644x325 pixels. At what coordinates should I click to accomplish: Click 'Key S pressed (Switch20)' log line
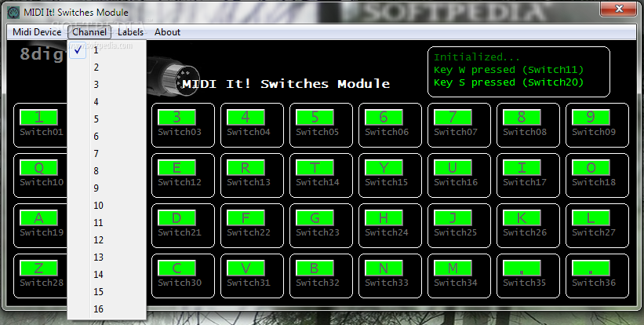(508, 82)
